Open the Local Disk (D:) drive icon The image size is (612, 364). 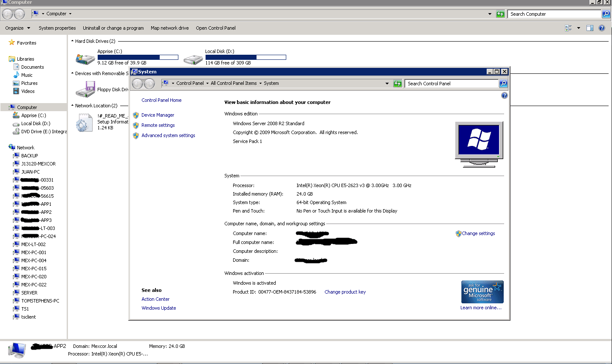click(193, 59)
